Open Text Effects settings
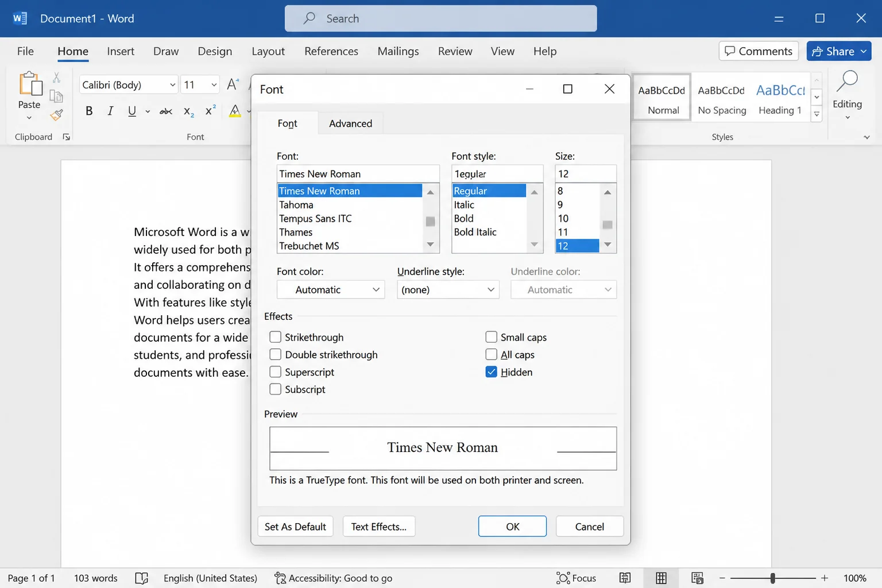This screenshot has height=588, width=882. [379, 527]
